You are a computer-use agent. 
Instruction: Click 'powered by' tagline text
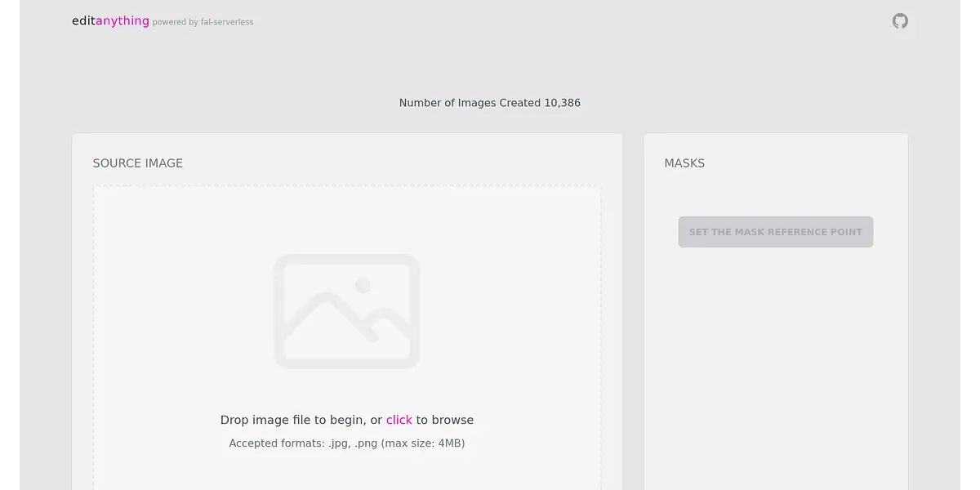[175, 22]
